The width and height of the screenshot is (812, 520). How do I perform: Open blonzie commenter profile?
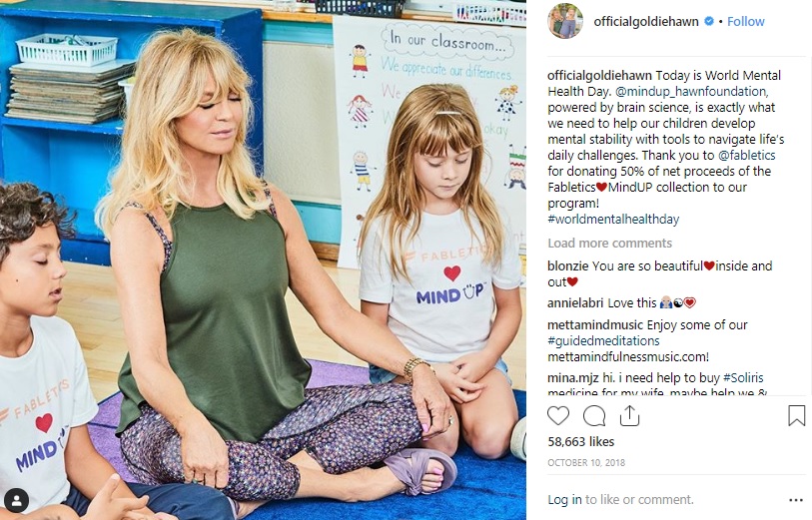[x=567, y=265]
